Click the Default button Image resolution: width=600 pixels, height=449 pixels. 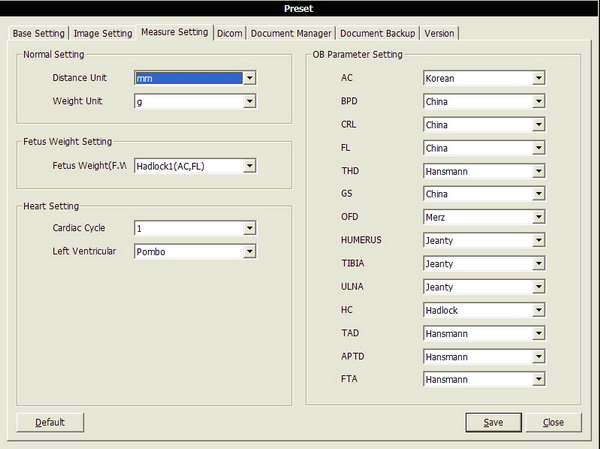(51, 422)
